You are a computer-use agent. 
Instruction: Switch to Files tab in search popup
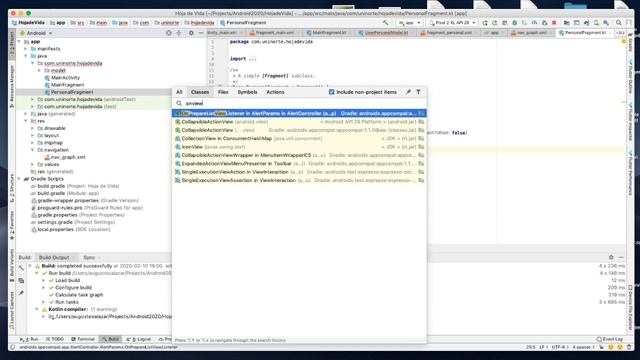[x=223, y=92]
